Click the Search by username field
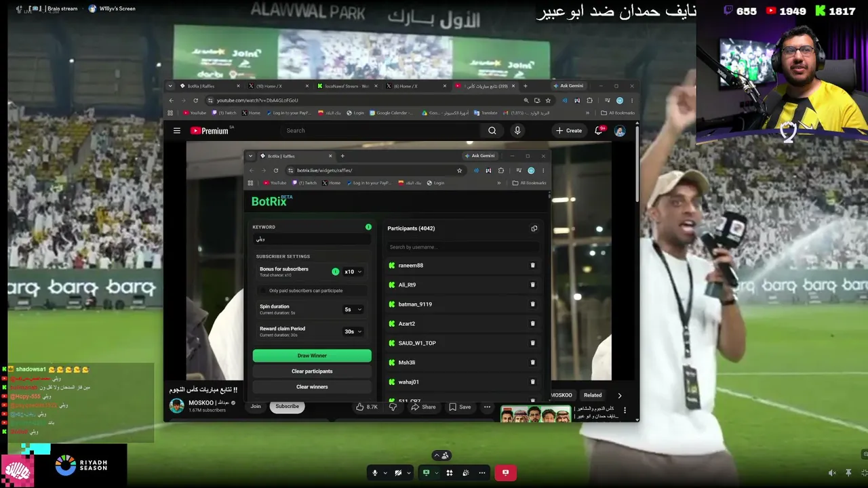 [x=462, y=247]
